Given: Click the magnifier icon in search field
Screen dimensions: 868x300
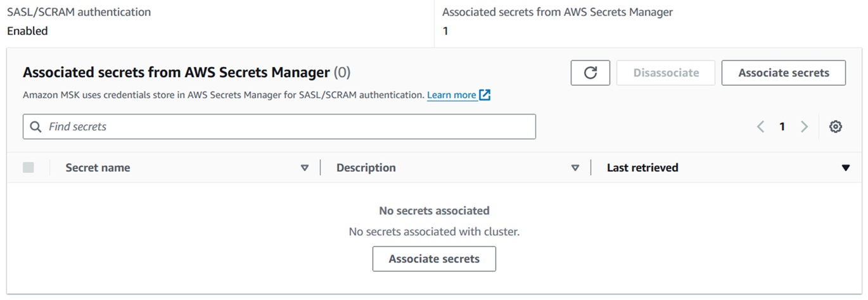Looking at the screenshot, I should point(36,127).
